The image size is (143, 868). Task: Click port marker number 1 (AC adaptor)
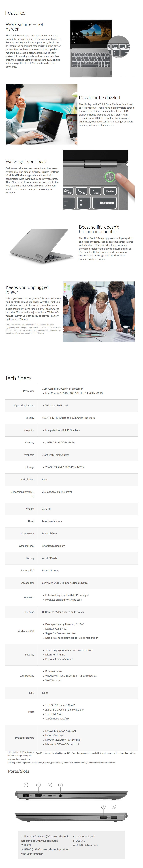[x=26, y=785]
